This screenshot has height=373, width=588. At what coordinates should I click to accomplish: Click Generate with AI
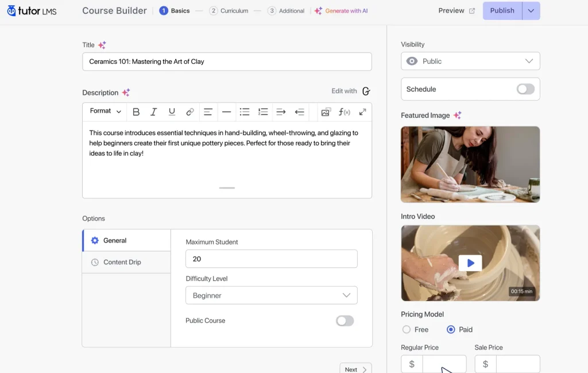341,11
